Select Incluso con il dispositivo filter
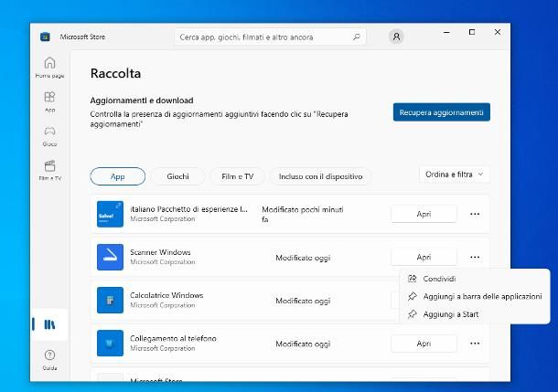Screen dimensions: 558x392 click(321, 176)
